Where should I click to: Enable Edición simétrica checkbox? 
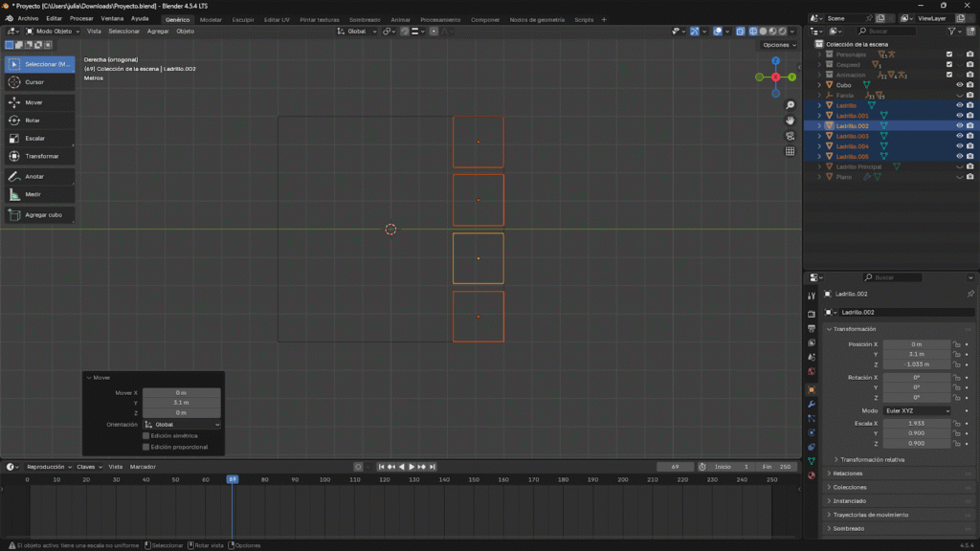(x=145, y=435)
